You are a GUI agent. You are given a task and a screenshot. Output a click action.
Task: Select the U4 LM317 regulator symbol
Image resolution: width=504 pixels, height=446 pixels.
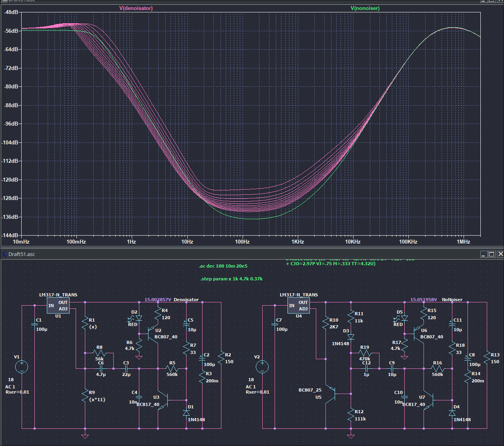299,306
